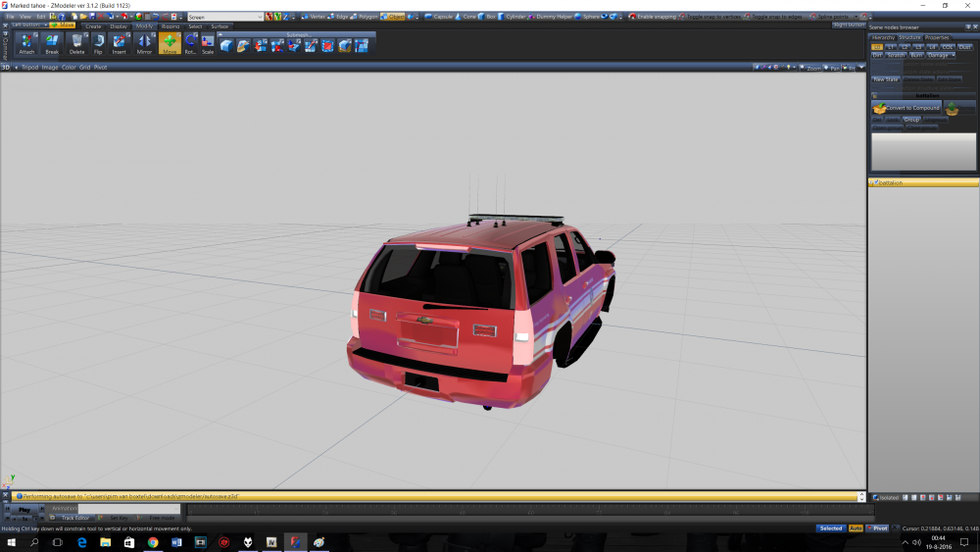
Task: Switch to the Properties tab
Action: (x=938, y=37)
